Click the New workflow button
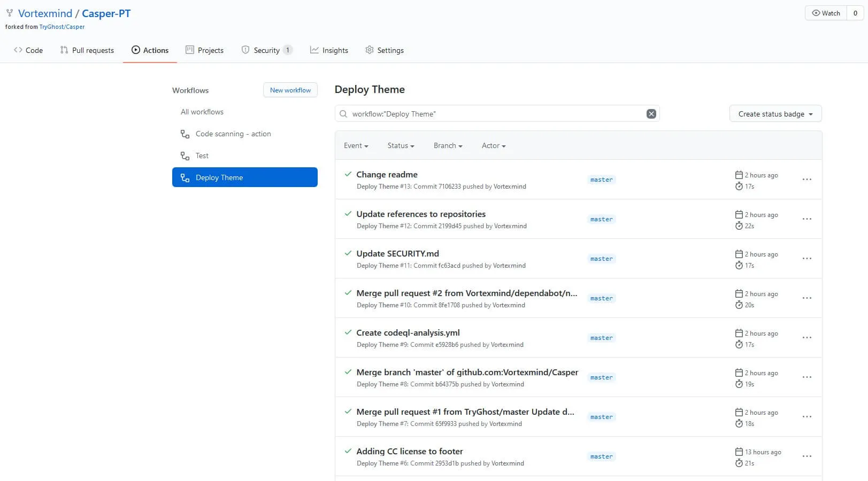868x481 pixels. pos(290,90)
